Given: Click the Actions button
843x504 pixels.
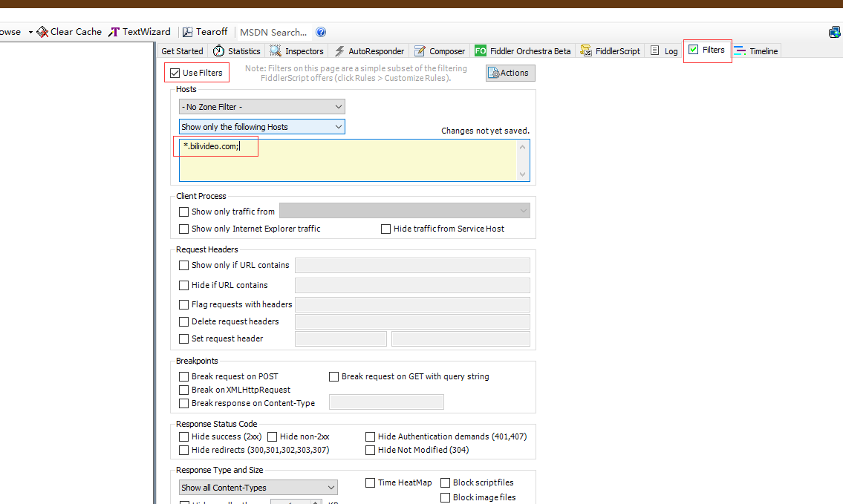Looking at the screenshot, I should (x=510, y=73).
